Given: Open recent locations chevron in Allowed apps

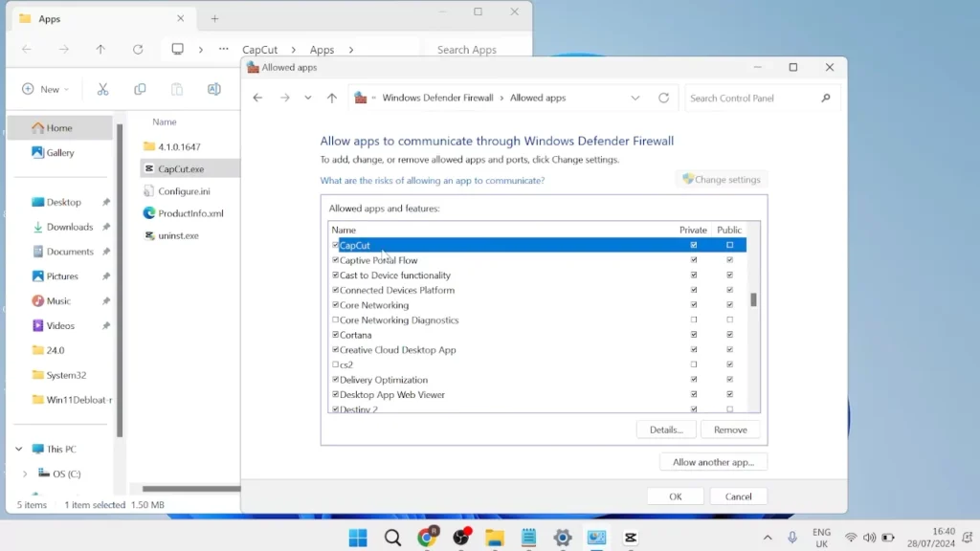Looking at the screenshot, I should click(308, 99).
